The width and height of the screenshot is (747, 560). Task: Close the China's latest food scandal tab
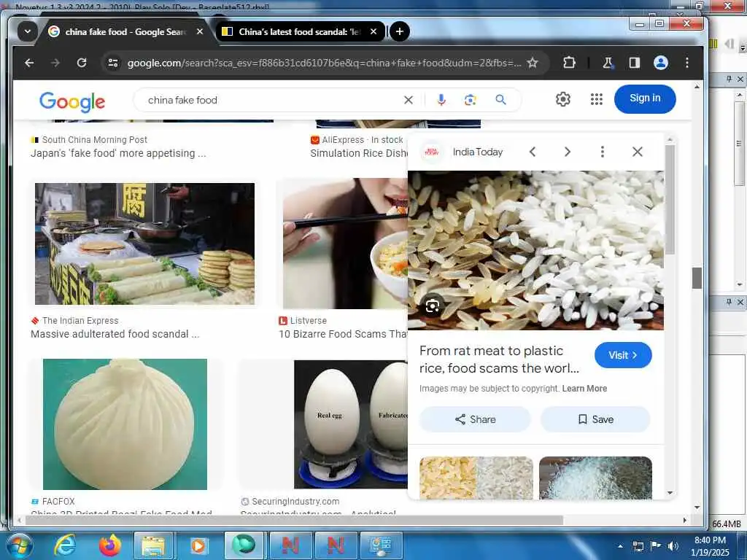[x=373, y=31]
